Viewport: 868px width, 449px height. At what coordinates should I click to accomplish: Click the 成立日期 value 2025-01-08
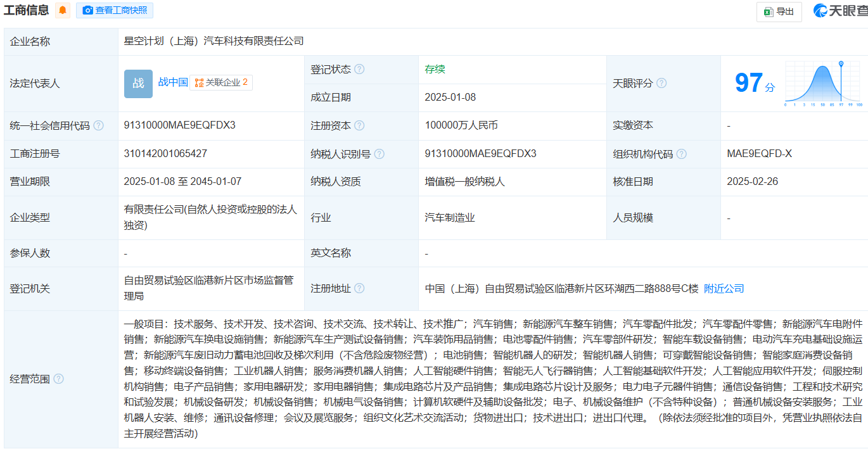(450, 98)
